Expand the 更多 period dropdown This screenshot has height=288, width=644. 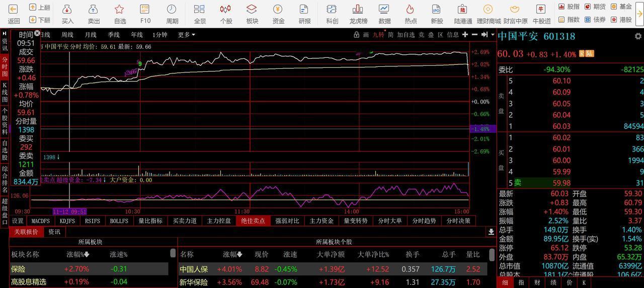186,35
